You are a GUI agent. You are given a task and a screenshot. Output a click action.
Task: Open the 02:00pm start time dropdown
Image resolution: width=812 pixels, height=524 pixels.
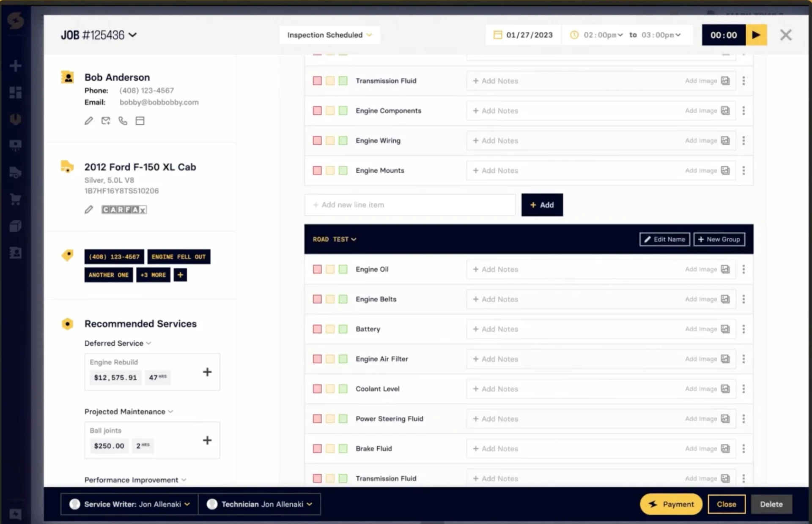(603, 35)
